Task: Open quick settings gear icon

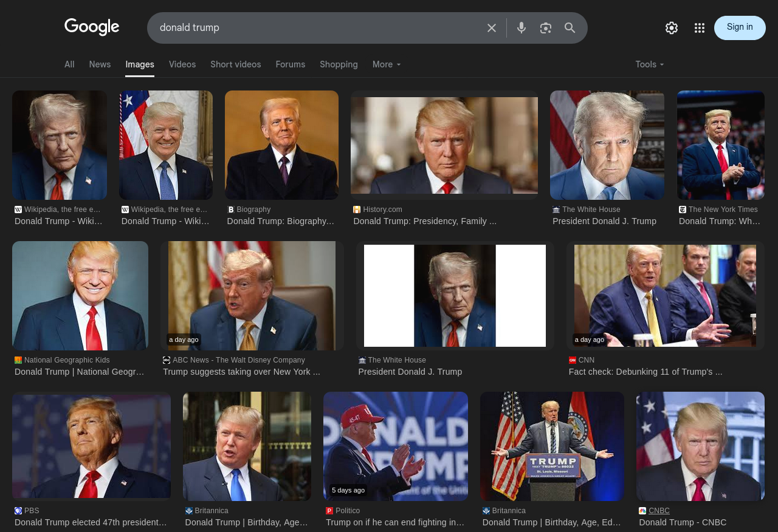Action: pos(672,28)
